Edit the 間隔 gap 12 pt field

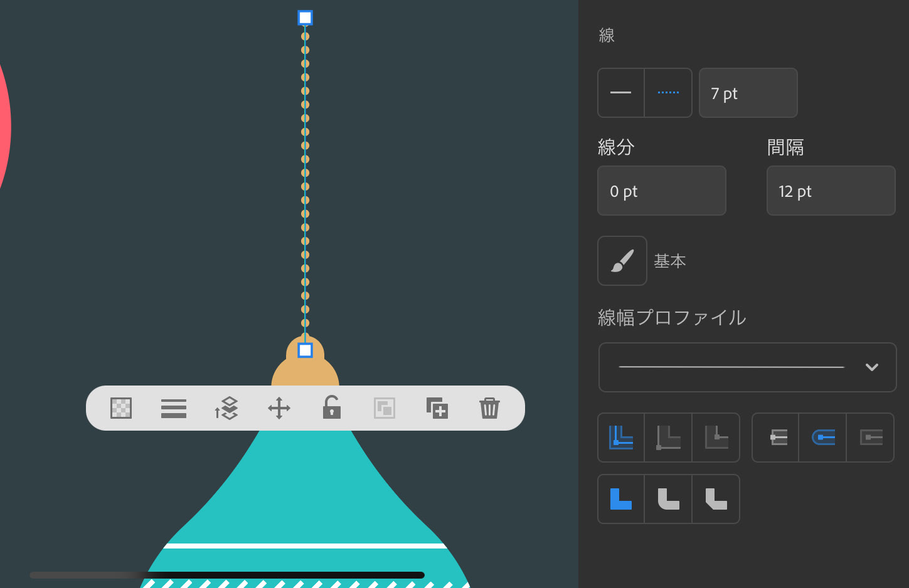[831, 191]
